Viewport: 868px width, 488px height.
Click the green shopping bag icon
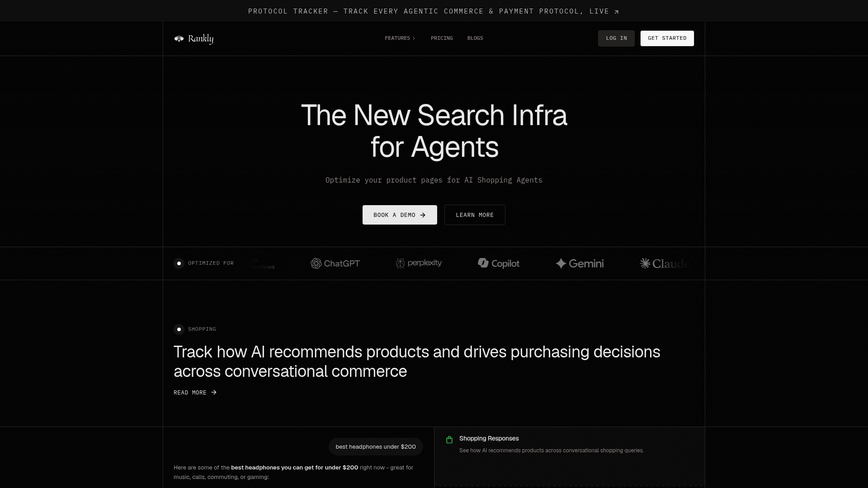click(x=449, y=440)
